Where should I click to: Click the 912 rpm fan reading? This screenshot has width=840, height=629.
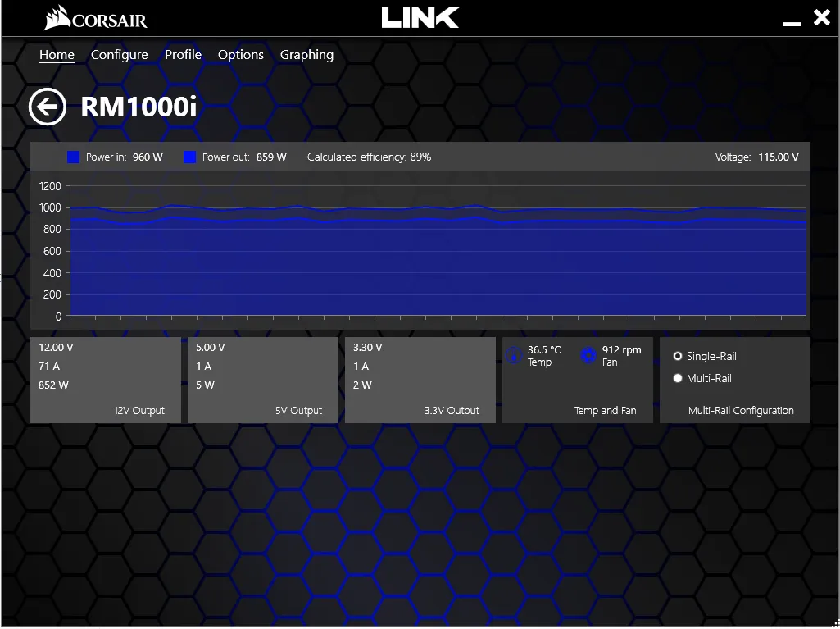point(621,350)
